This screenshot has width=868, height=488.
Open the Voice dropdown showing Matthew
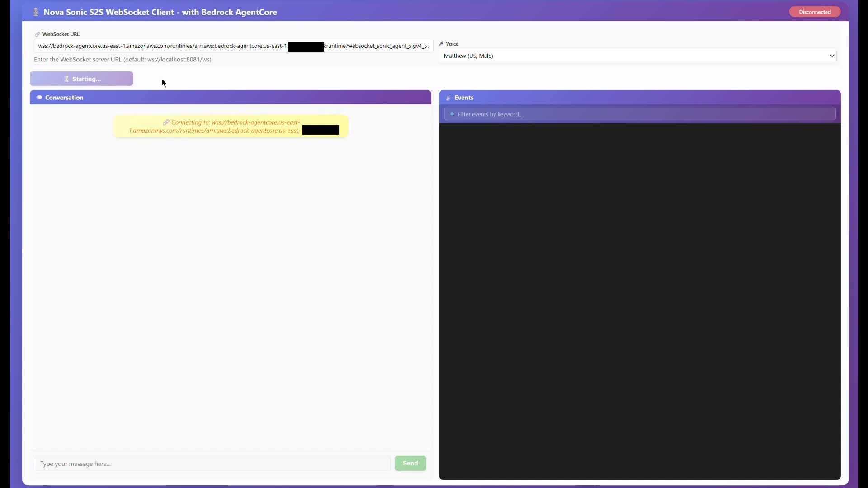(x=633, y=56)
